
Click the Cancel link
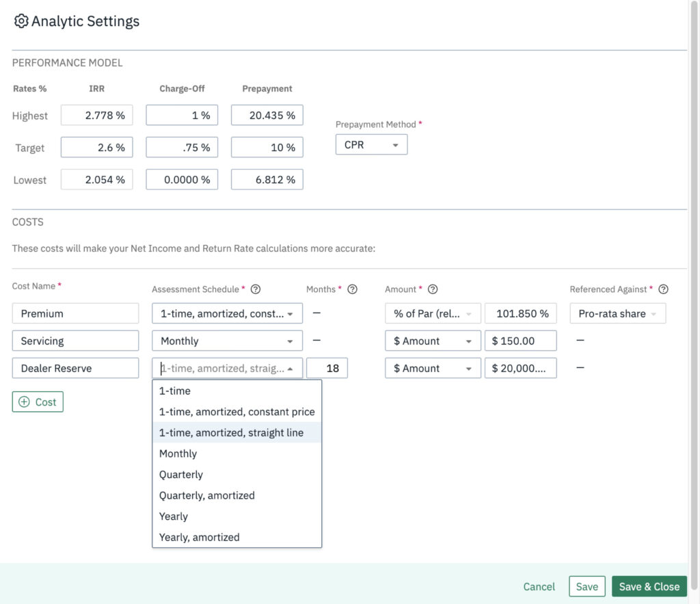pos(539,586)
